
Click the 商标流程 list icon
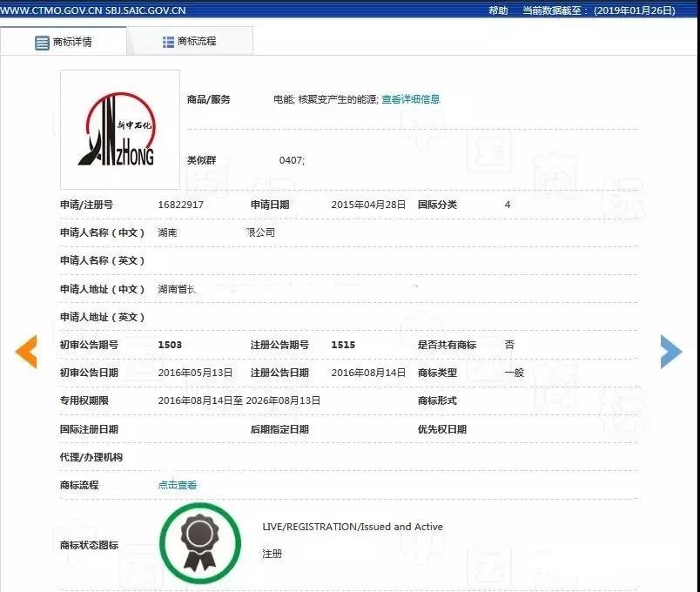point(168,42)
